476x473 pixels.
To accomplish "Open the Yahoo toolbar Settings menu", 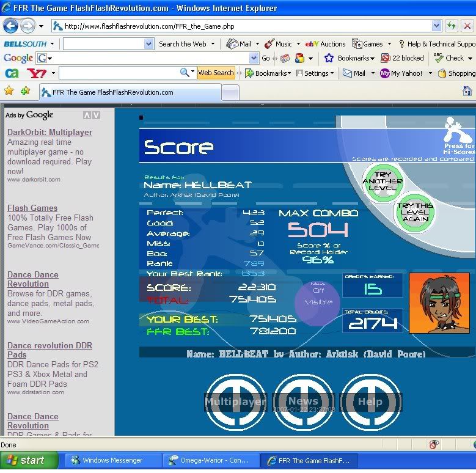I will pyautogui.click(x=315, y=73).
